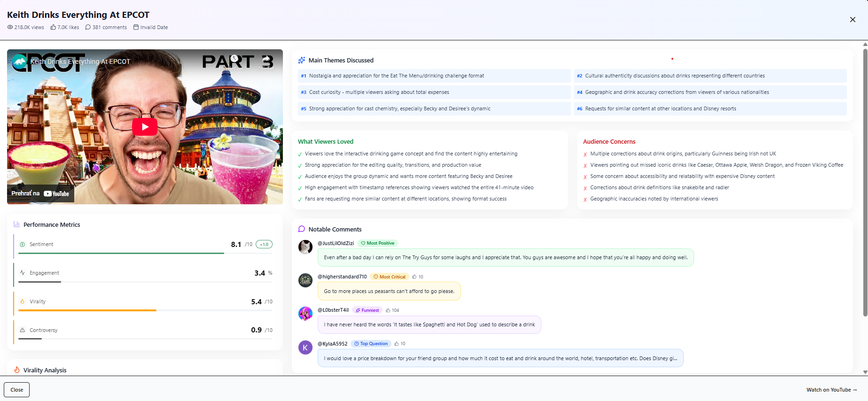Click @JustLilOldZizi's avatar
Image resolution: width=868 pixels, height=401 pixels.
[305, 247]
